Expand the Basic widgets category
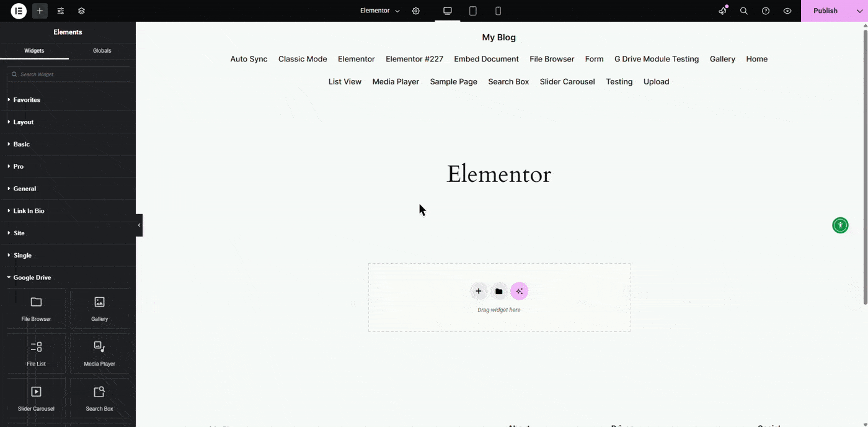The width and height of the screenshot is (868, 427). click(22, 144)
